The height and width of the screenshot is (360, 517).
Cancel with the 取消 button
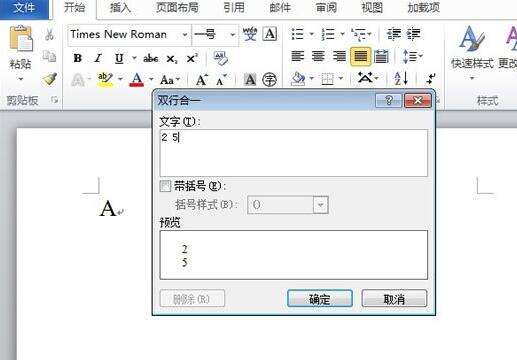[x=394, y=298]
